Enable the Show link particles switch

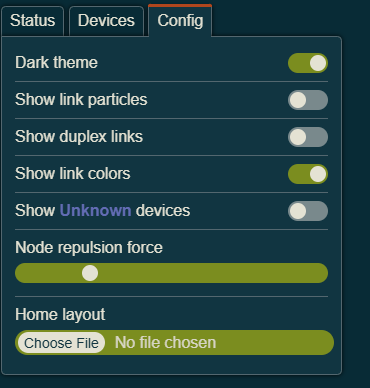308,100
